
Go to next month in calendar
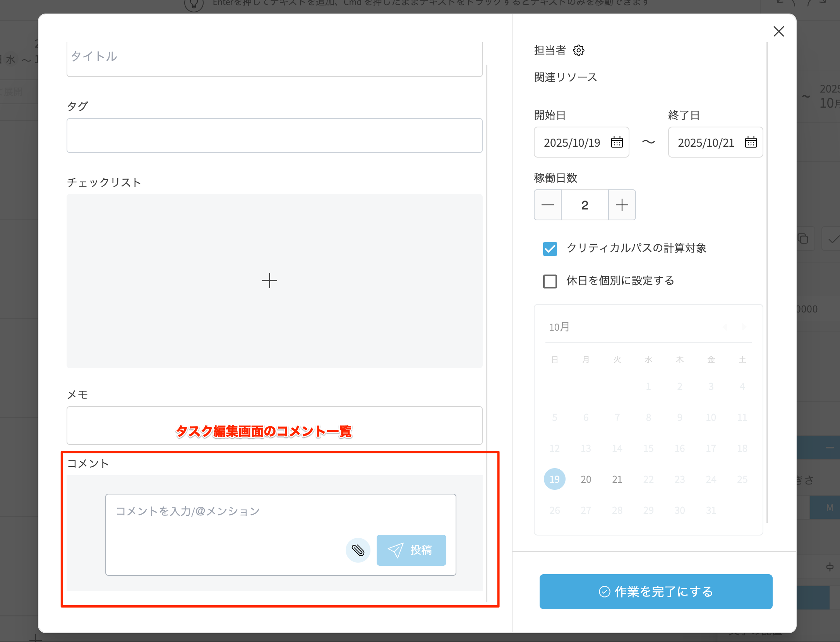pos(744,328)
